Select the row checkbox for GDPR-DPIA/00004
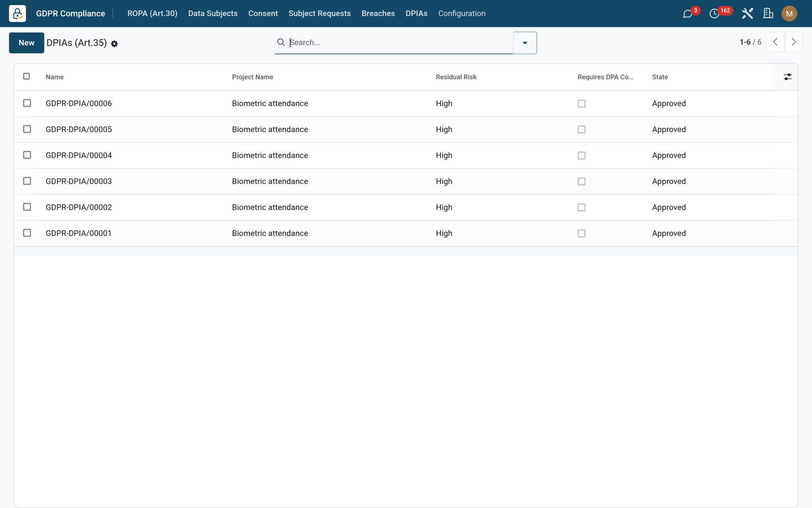 tap(27, 155)
